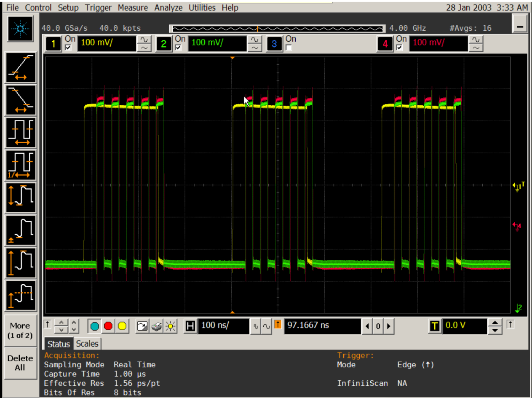Click the memory bar position overview at top
Viewport: 532px width, 398px height.
tap(278, 29)
